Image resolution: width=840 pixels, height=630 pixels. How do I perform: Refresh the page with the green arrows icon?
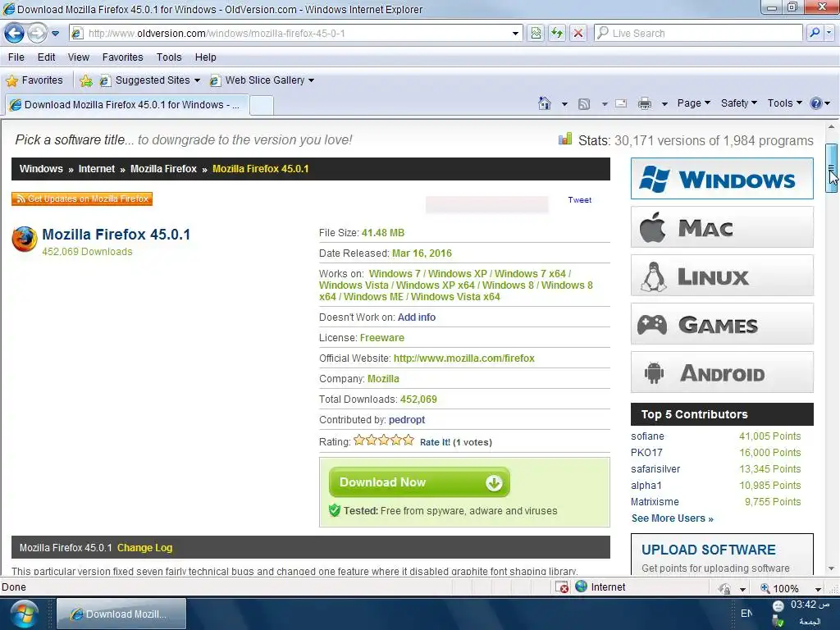click(557, 33)
